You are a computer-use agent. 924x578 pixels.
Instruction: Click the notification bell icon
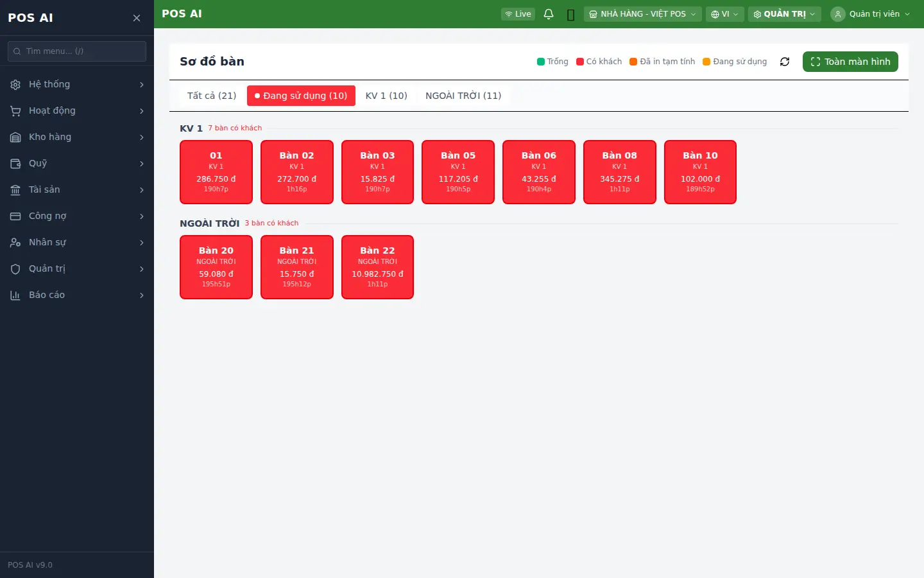click(549, 14)
